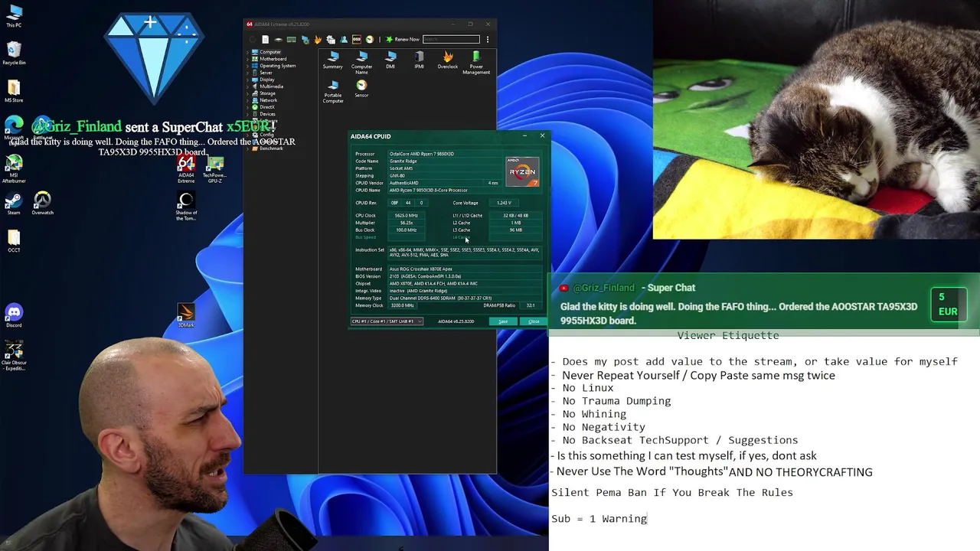Open the Portable Computer page icon
This screenshot has width=980, height=551.
click(x=333, y=91)
